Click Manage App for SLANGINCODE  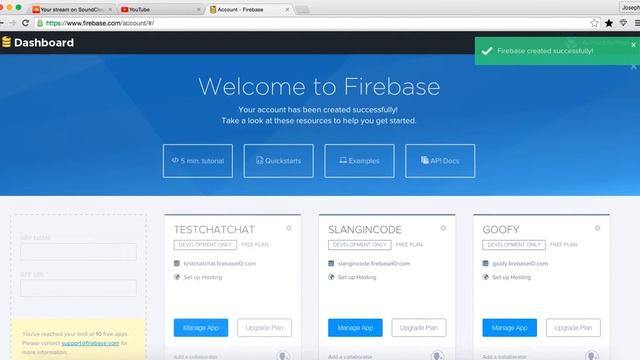pos(355,328)
